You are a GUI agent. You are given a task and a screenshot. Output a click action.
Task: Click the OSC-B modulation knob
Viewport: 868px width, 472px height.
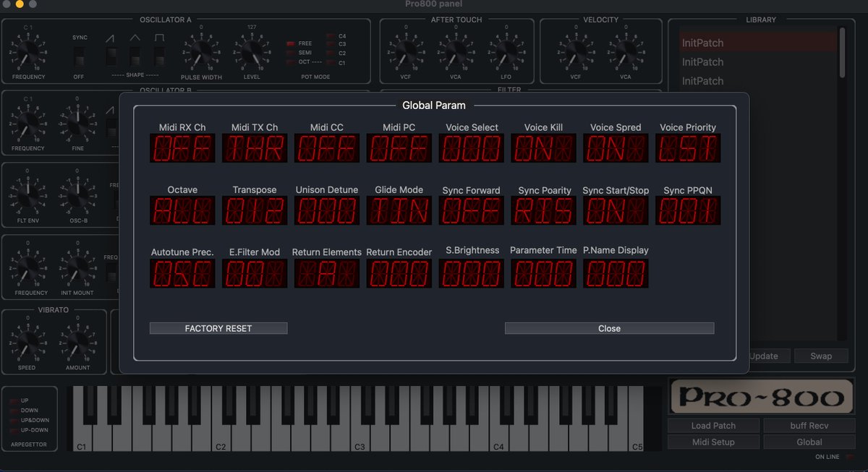(78, 194)
